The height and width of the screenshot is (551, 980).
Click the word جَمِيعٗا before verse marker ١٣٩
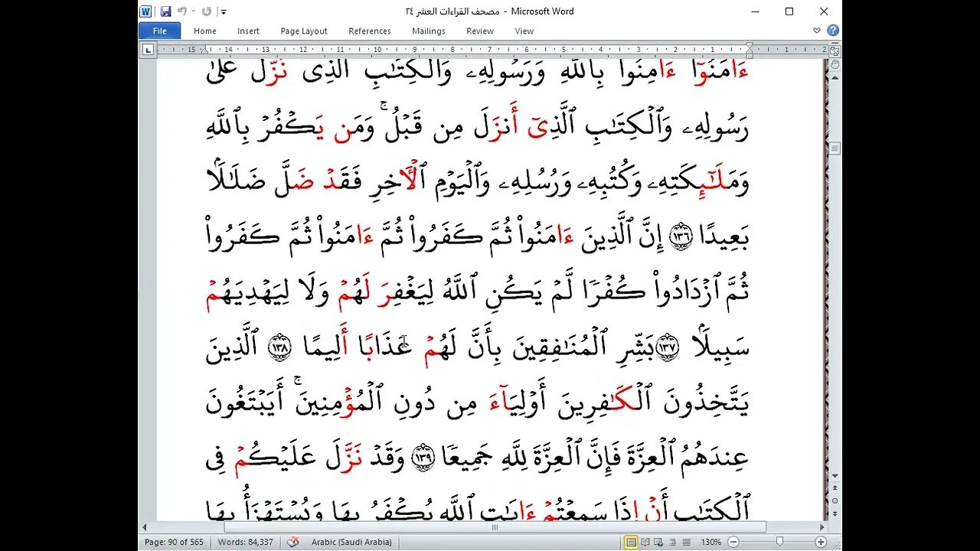click(465, 457)
